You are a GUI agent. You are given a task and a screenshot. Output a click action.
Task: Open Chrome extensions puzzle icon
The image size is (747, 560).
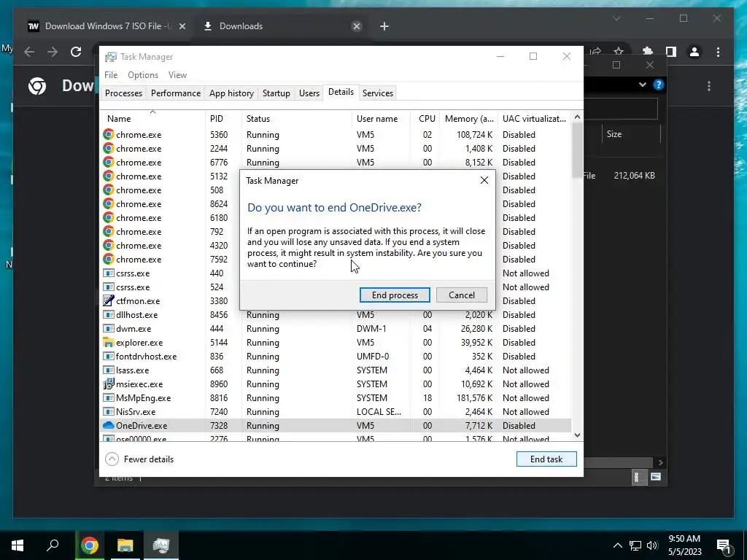[x=648, y=52]
